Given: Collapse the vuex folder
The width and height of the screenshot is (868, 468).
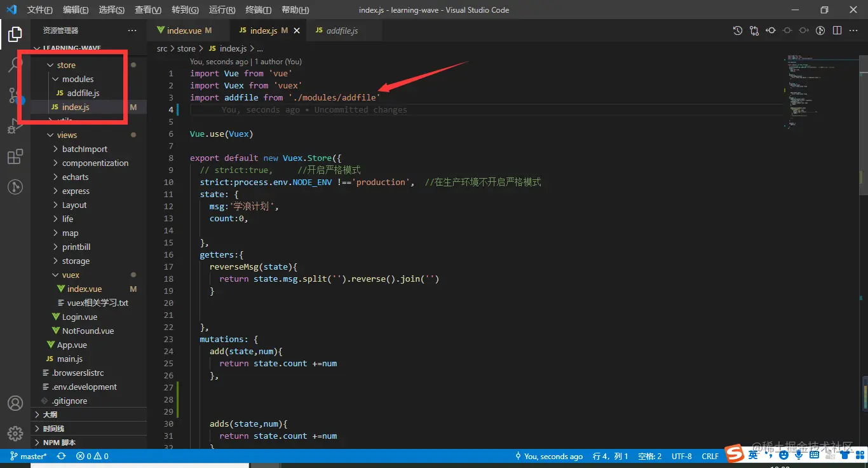Looking at the screenshot, I should tap(71, 275).
